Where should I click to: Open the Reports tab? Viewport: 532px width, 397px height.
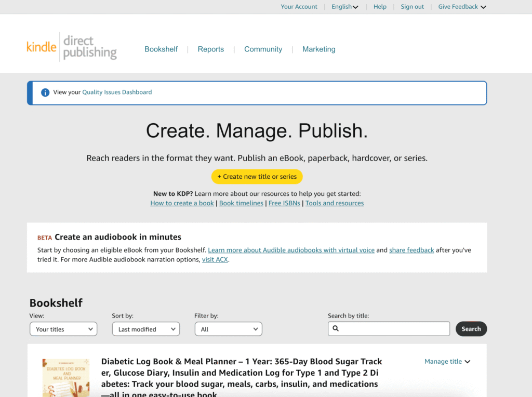pos(211,49)
